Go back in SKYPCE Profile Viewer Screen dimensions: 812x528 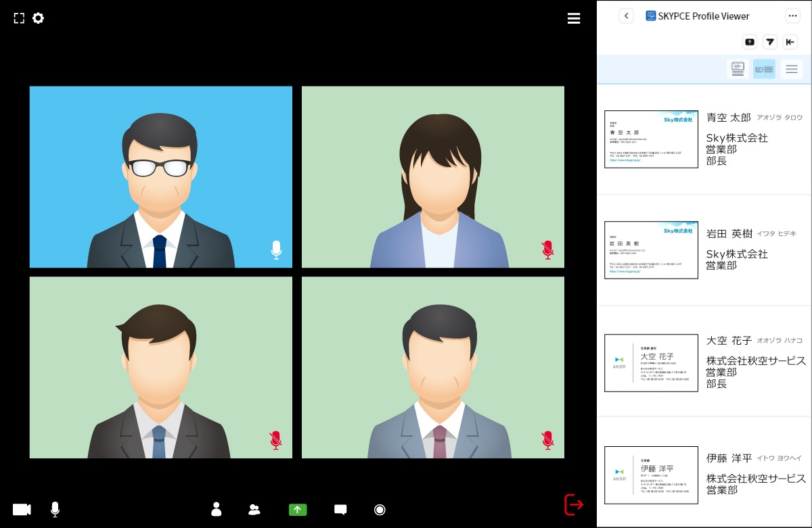pos(626,16)
